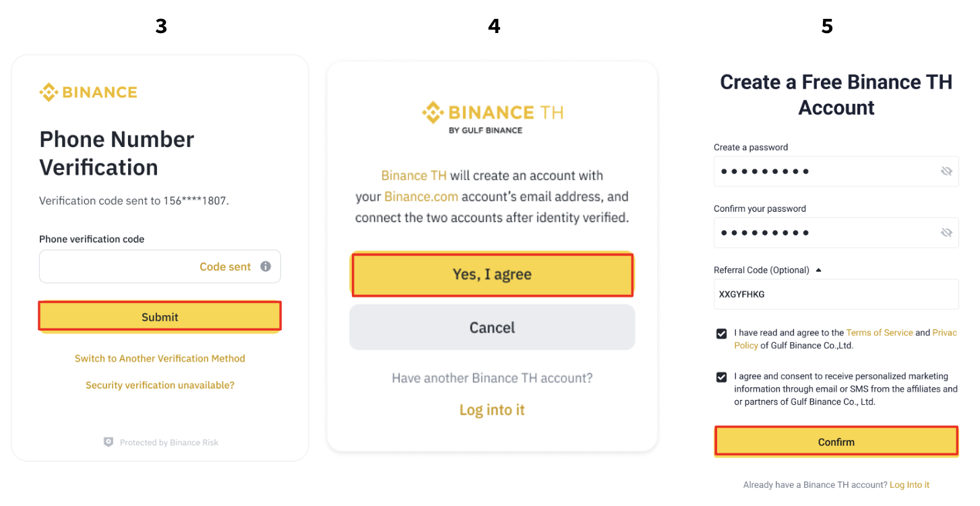Click the Log Into it link below Confirm
980x506 pixels.
[909, 484]
